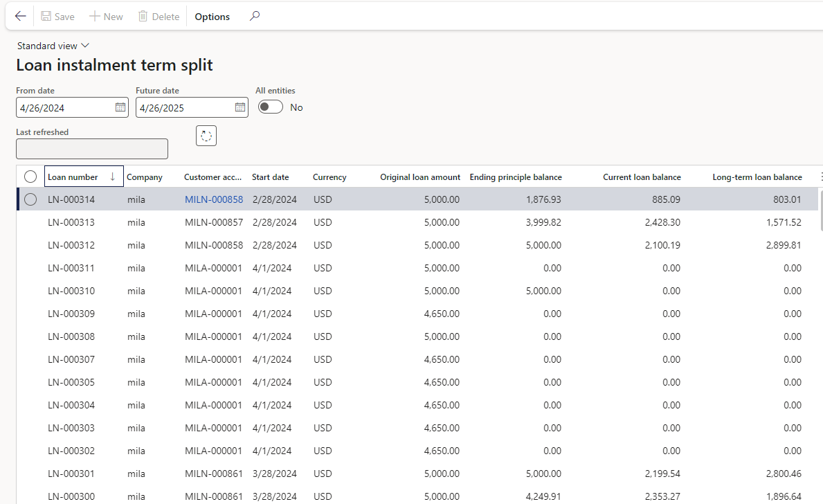Image resolution: width=823 pixels, height=504 pixels.
Task: Click the Ending principle balance column header
Action: point(516,177)
